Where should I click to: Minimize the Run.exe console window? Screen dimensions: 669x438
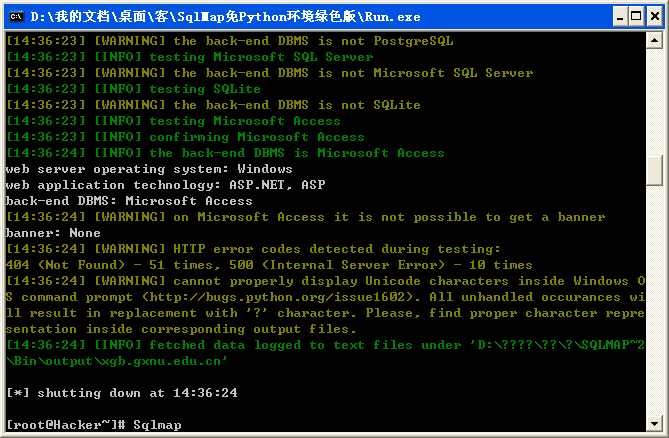(620, 17)
